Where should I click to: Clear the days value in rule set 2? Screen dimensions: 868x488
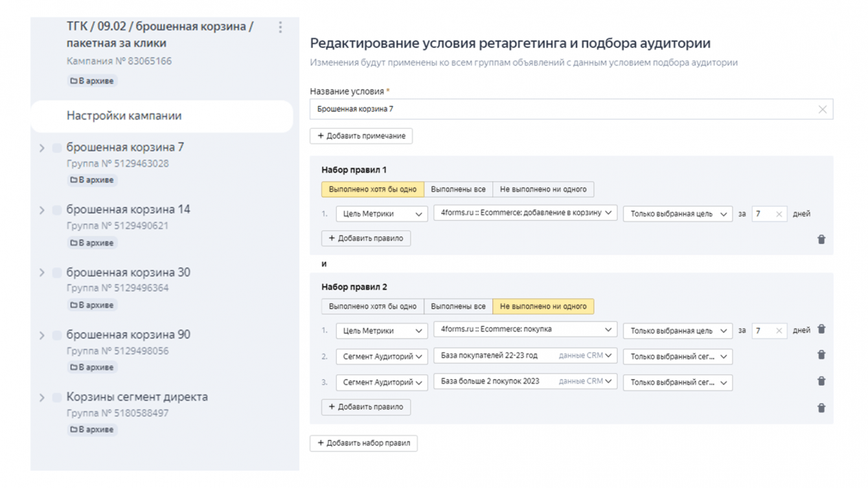(x=779, y=331)
